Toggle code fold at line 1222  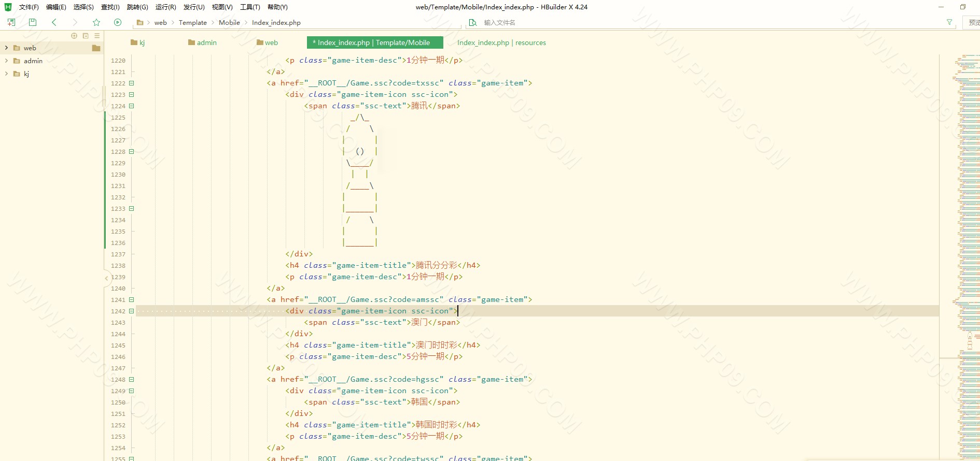pos(132,83)
